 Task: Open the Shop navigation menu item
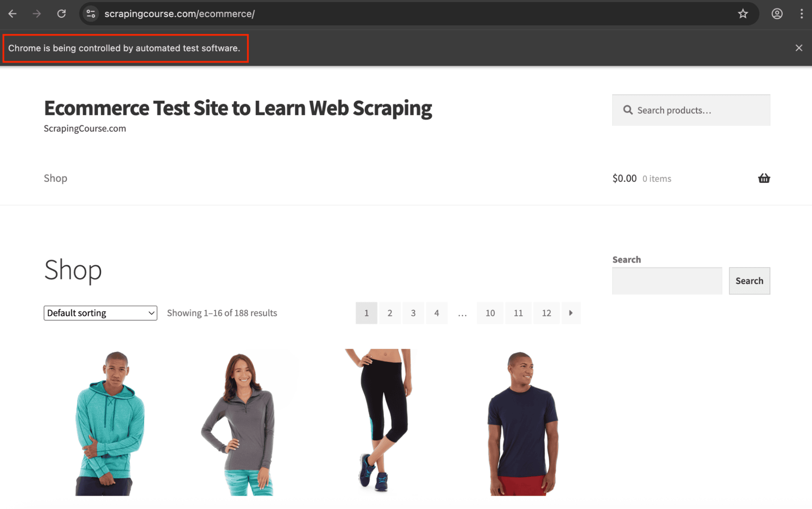tap(56, 178)
